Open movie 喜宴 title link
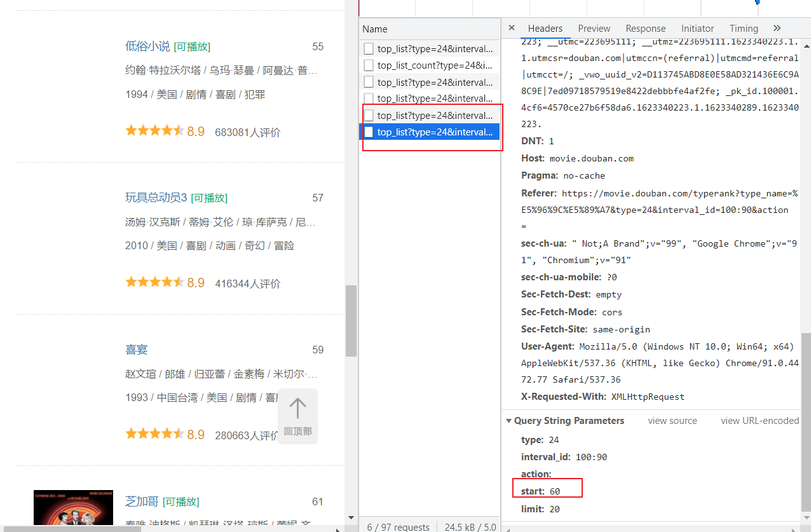The width and height of the screenshot is (811, 532). pyautogui.click(x=137, y=350)
